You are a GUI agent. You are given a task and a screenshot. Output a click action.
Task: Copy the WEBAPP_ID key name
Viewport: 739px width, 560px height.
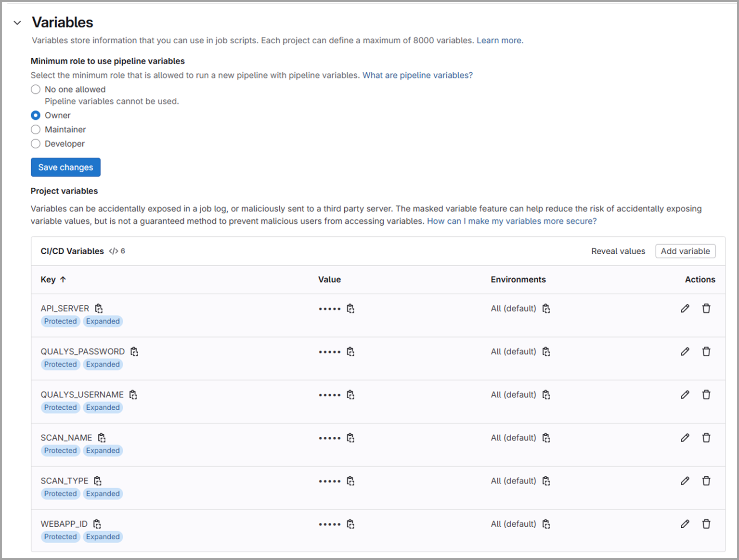tap(97, 524)
